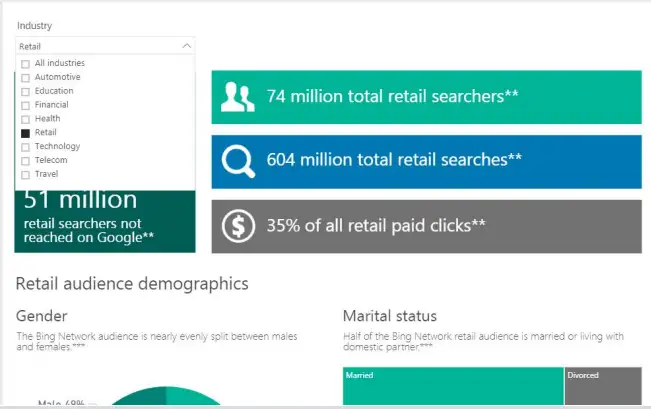The height and width of the screenshot is (409, 651).
Task: Toggle the Health checkbox
Action: [x=25, y=119]
